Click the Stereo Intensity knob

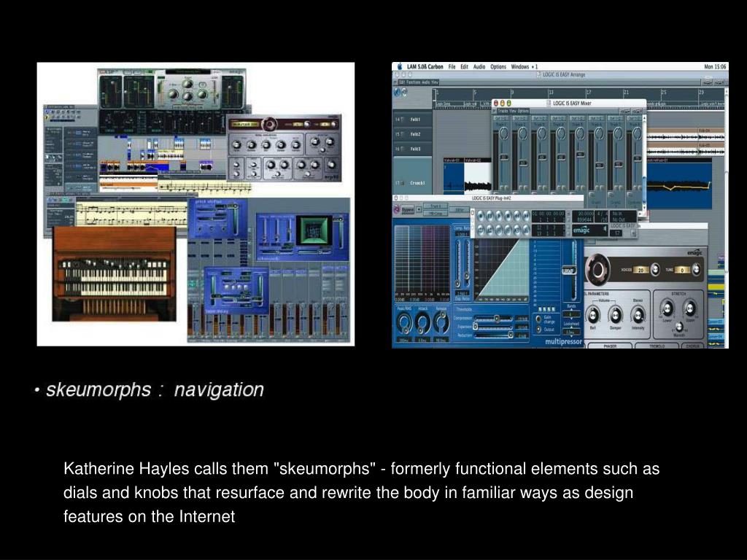click(x=638, y=315)
